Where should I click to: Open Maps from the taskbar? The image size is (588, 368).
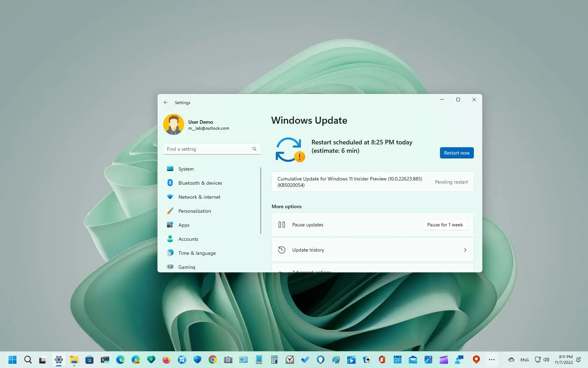[476, 360]
